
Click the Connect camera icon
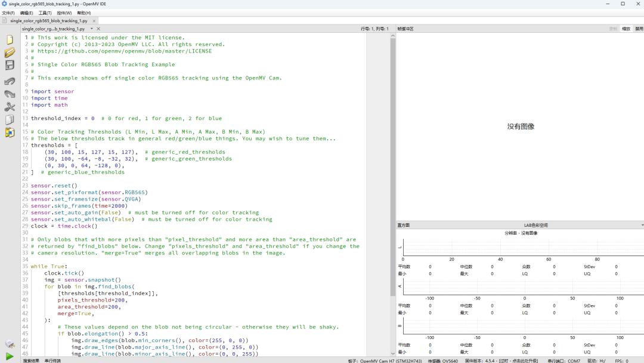coord(10,344)
